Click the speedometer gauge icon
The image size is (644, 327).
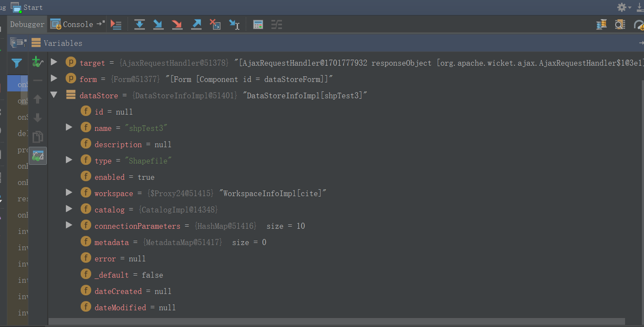click(x=639, y=25)
